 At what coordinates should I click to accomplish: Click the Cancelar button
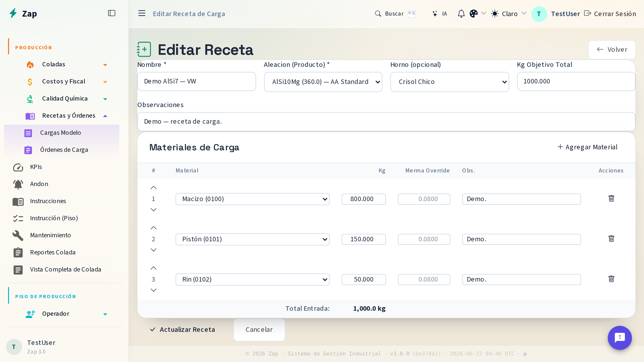point(259,330)
